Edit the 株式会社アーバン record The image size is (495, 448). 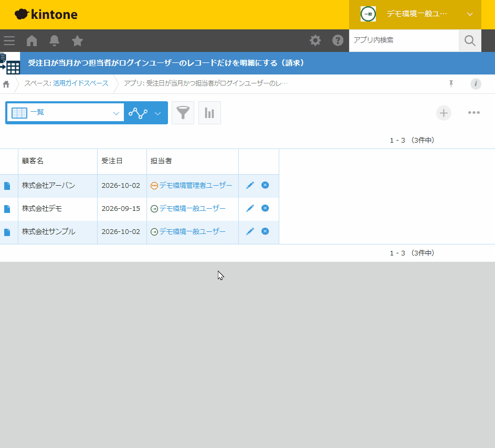[x=250, y=185]
